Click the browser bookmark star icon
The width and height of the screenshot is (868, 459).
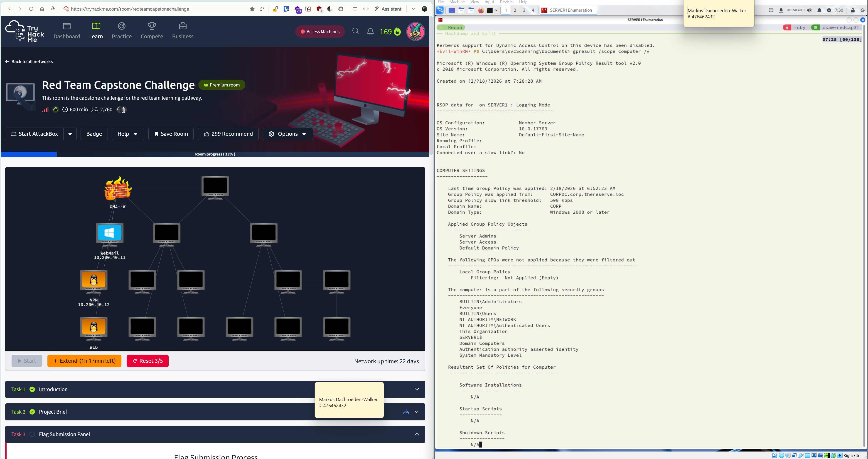252,9
